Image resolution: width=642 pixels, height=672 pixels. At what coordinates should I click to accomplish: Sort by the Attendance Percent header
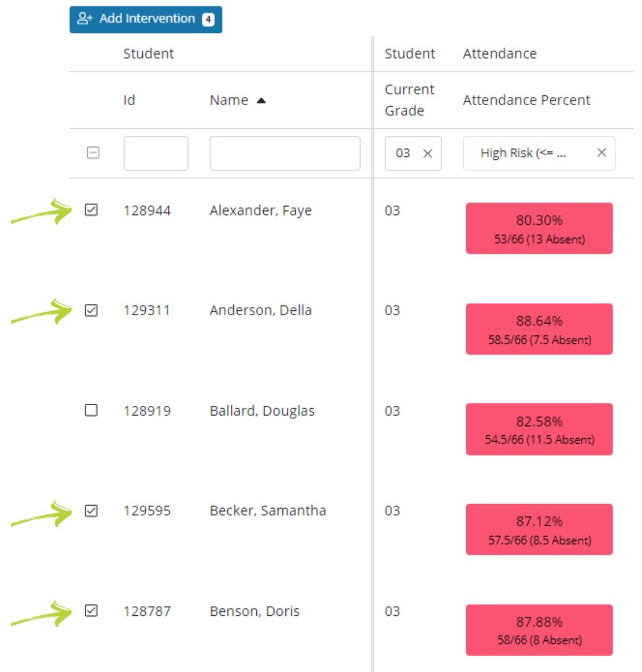coord(526,100)
